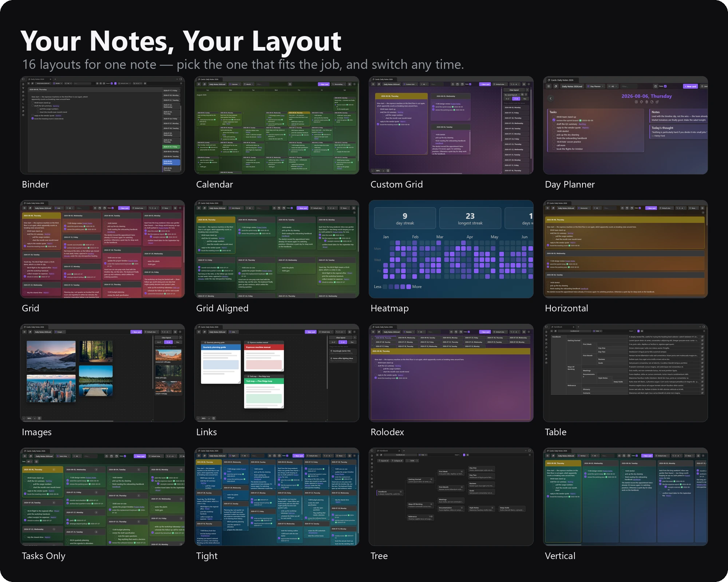
Task: Click 'Expand all' in Tree preview
Action: [384, 461]
